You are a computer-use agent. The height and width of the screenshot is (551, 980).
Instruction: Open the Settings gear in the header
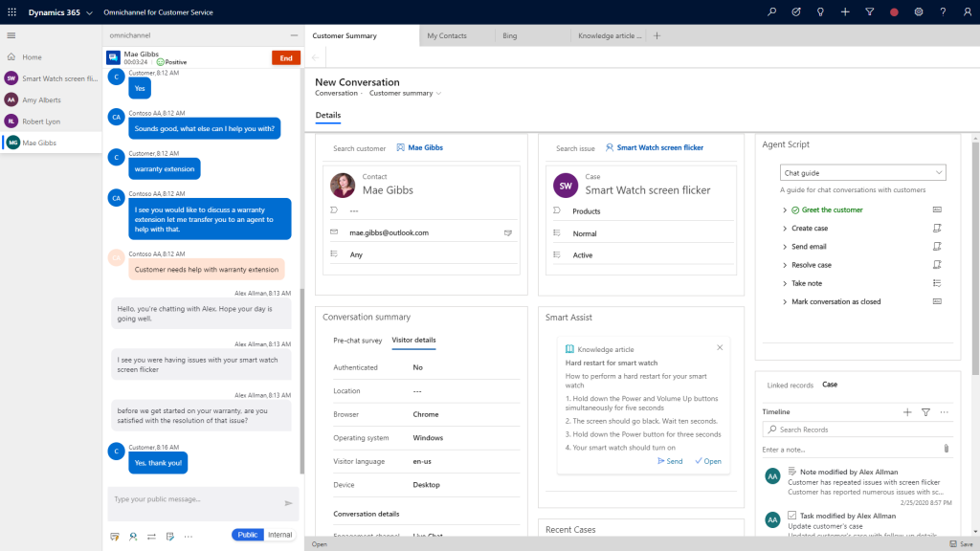(x=916, y=11)
